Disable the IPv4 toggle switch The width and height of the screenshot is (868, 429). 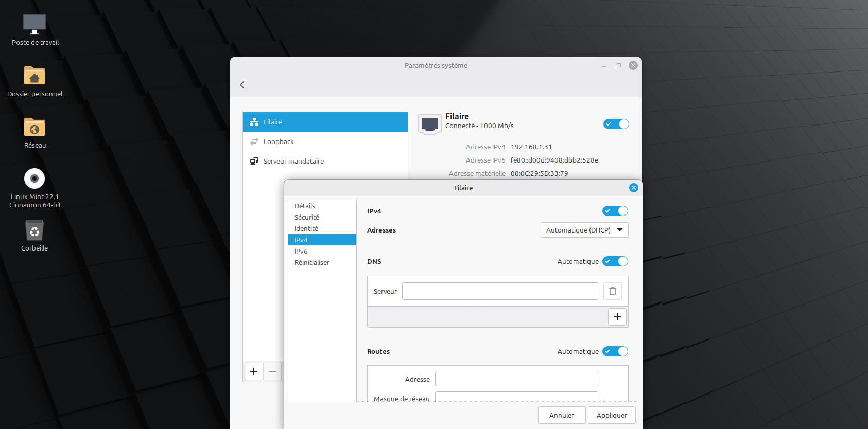(x=615, y=211)
